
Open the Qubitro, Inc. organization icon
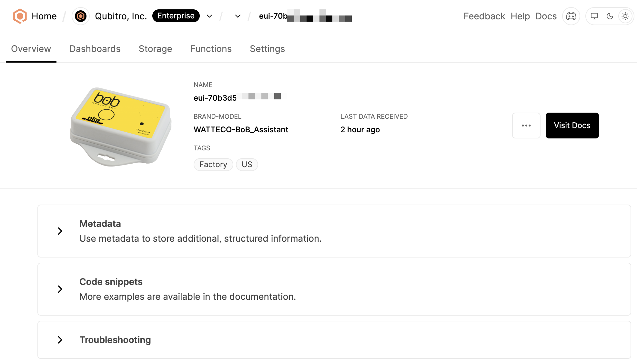[x=81, y=16]
